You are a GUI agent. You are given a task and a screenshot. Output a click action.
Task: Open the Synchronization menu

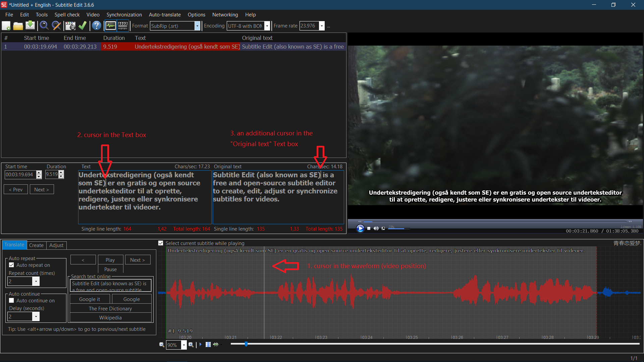coord(124,15)
